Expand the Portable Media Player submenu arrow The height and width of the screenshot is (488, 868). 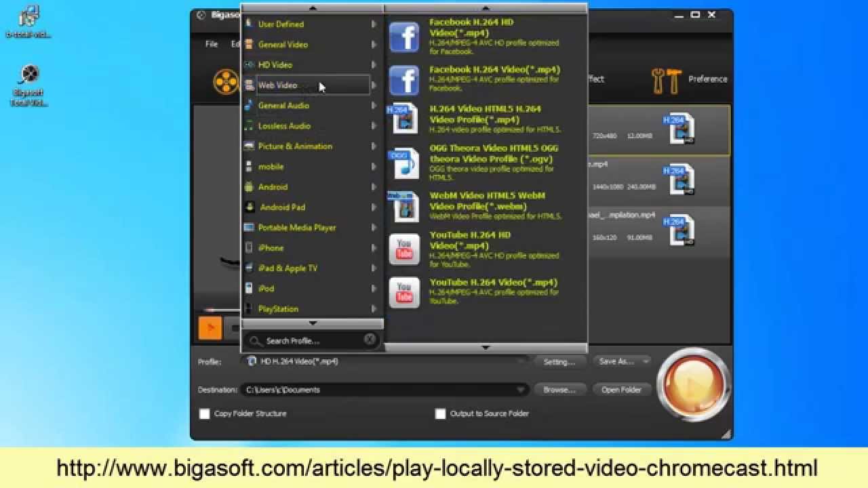(374, 228)
